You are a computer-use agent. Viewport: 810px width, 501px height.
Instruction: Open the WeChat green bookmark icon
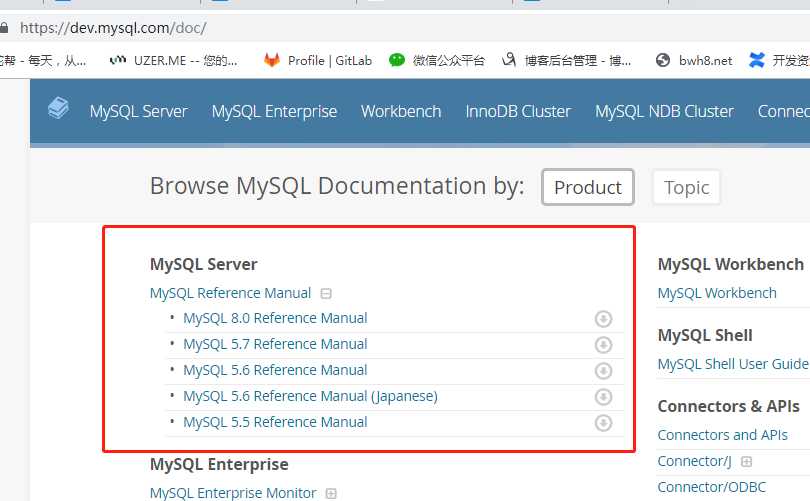click(x=397, y=60)
